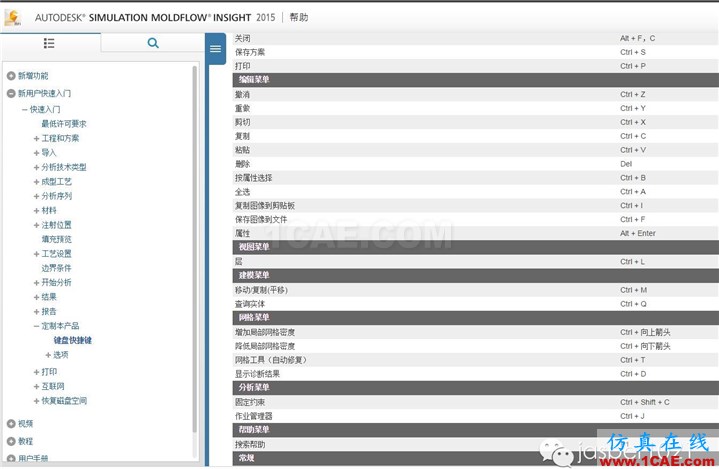Open 新用户快速入门 section label
This screenshot has height=469, width=719.
(x=44, y=94)
